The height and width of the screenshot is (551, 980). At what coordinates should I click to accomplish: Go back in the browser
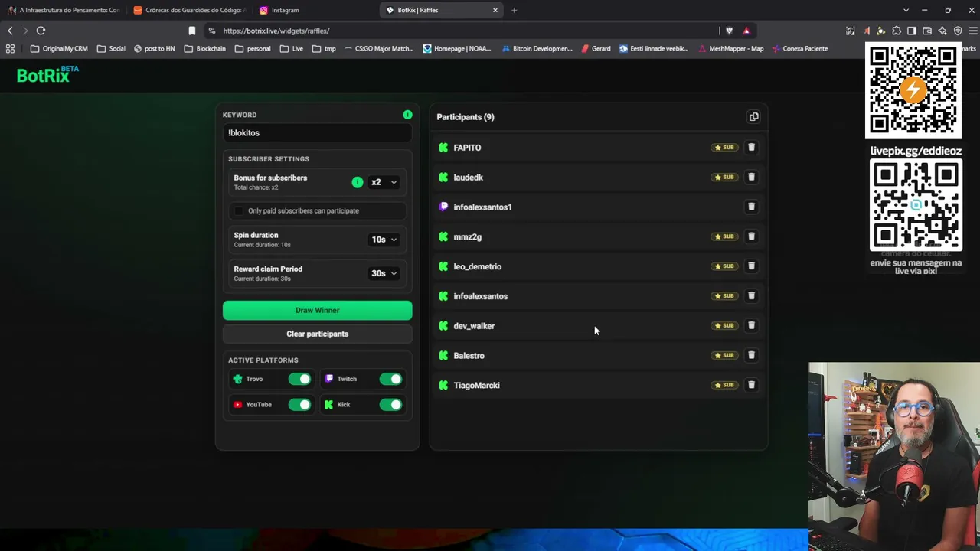[x=10, y=31]
